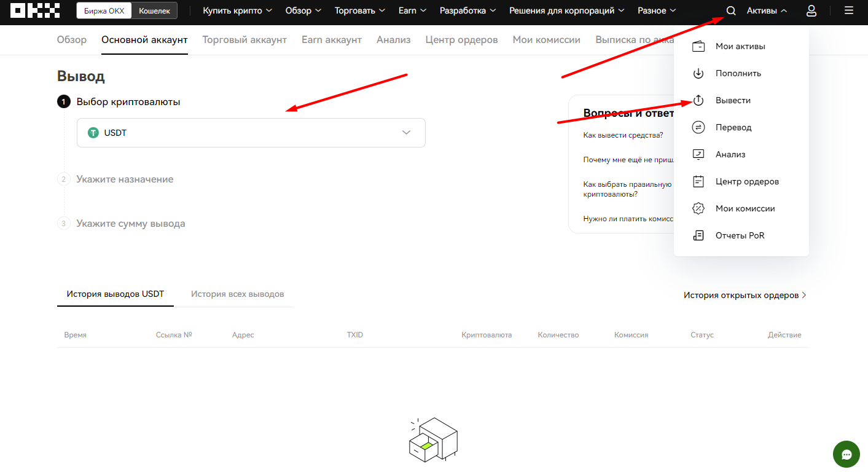This screenshot has height=472, width=868.
Task: Click the fees icon beside Мои комиссии
Action: (698, 208)
